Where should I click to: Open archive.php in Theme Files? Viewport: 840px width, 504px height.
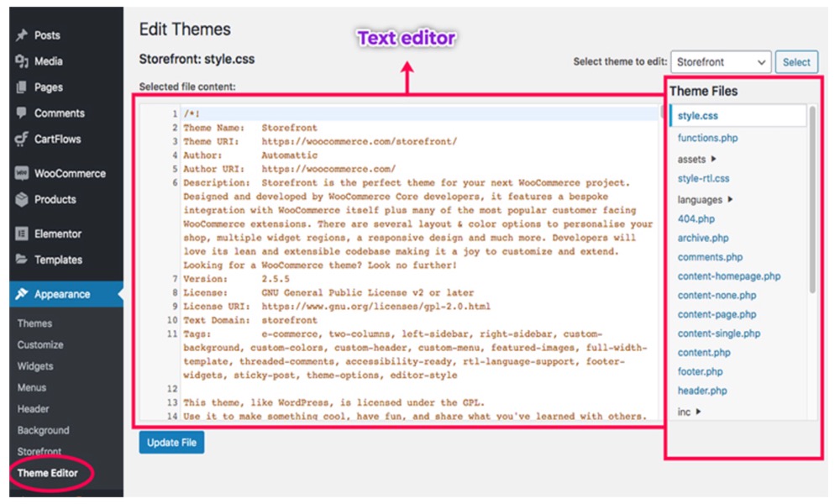[703, 238]
